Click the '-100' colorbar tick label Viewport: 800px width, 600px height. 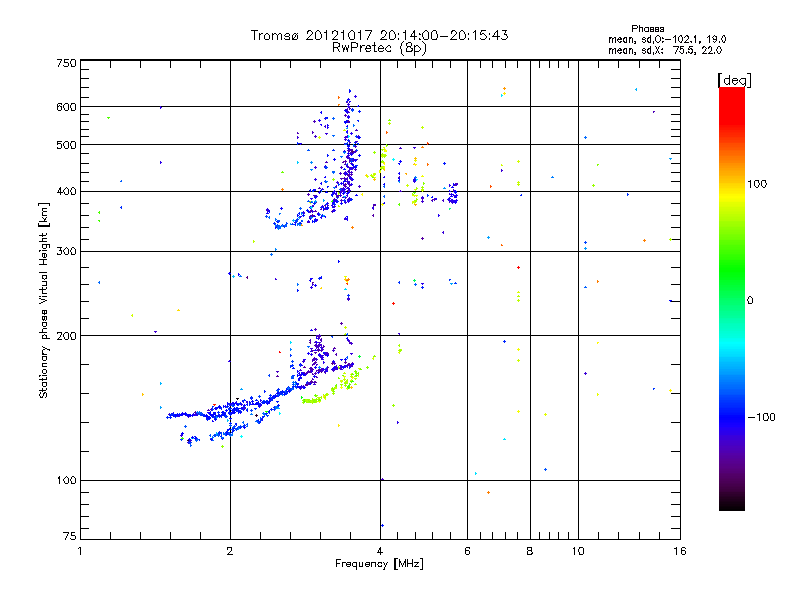[761, 417]
